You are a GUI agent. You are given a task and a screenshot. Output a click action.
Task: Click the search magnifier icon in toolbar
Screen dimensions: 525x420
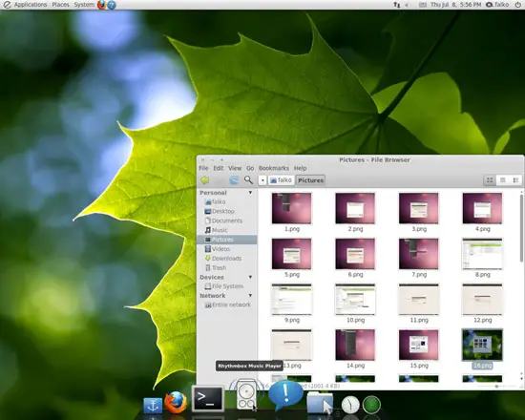[248, 180]
